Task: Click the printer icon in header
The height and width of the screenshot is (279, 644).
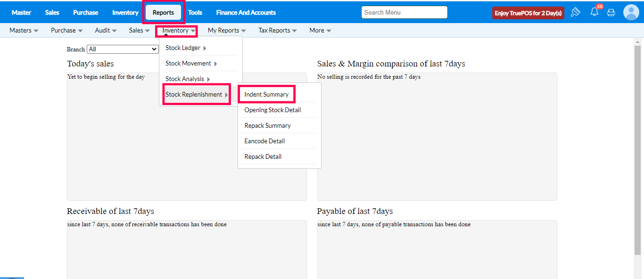Action: click(x=611, y=13)
